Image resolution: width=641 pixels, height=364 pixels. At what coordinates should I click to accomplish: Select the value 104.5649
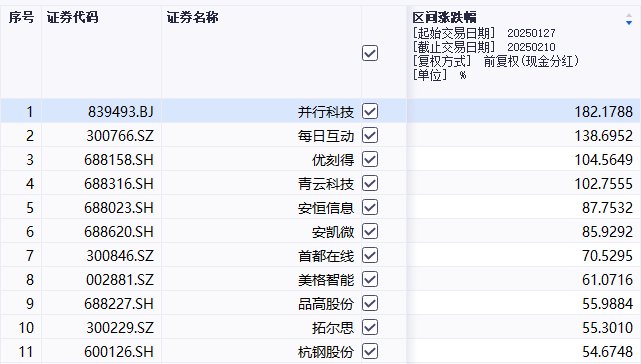pyautogui.click(x=603, y=160)
